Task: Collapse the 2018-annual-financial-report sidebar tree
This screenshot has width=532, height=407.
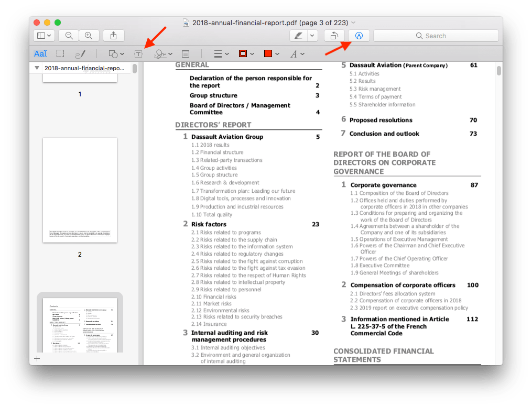Action: (36, 68)
